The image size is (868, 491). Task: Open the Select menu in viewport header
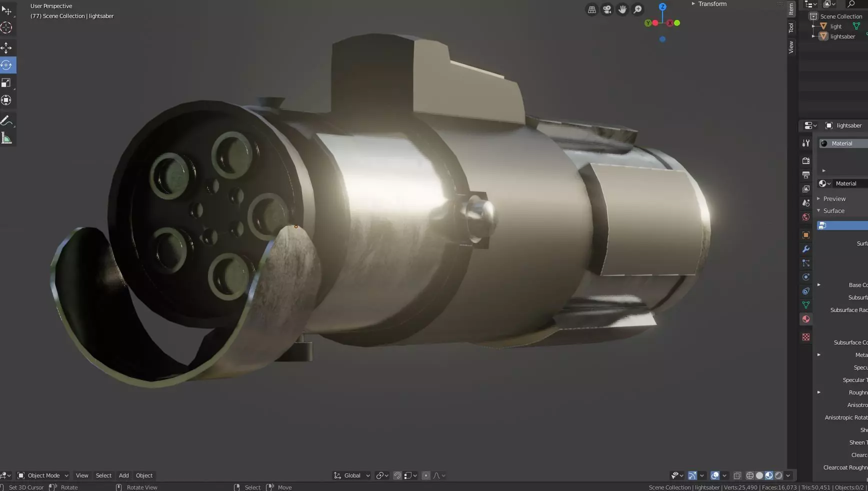click(x=103, y=475)
